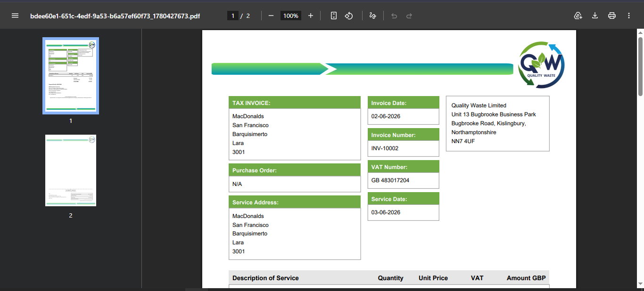Click the Unit 13 Bugbrooke Business Park line
Viewport: 644px width, 291px height.
(x=494, y=114)
